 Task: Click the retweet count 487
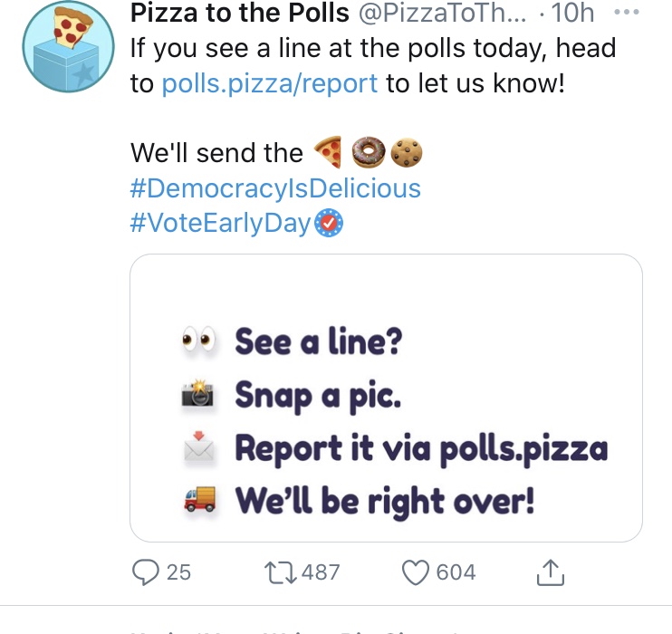coord(321,572)
